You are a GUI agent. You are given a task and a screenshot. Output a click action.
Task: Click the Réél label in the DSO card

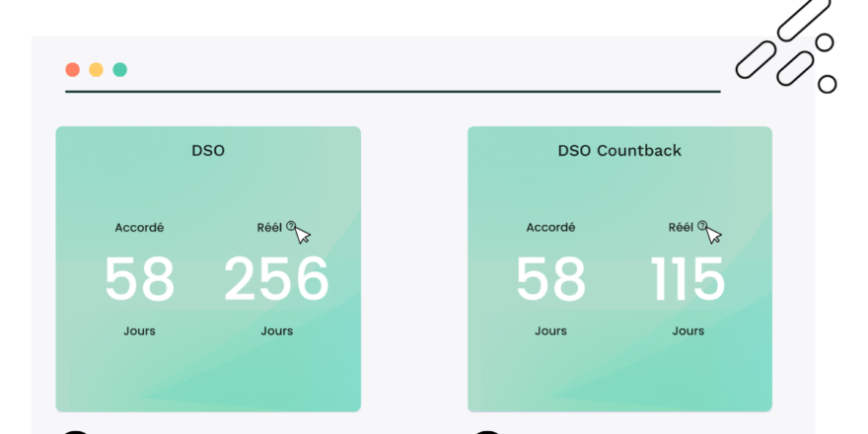pos(269,227)
